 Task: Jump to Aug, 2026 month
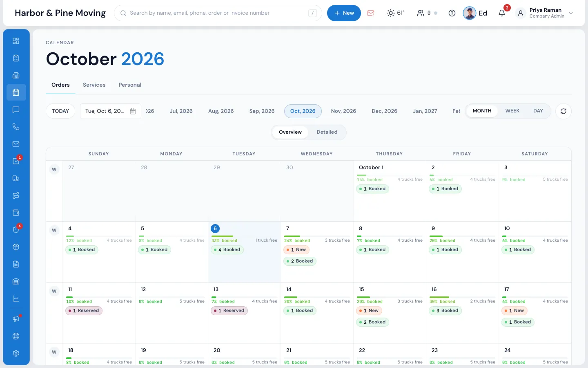221,111
